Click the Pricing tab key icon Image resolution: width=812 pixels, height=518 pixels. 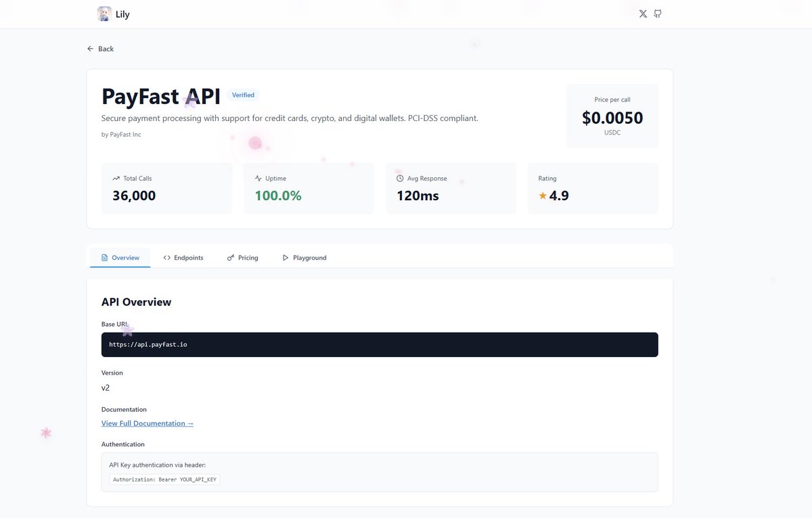[231, 258]
